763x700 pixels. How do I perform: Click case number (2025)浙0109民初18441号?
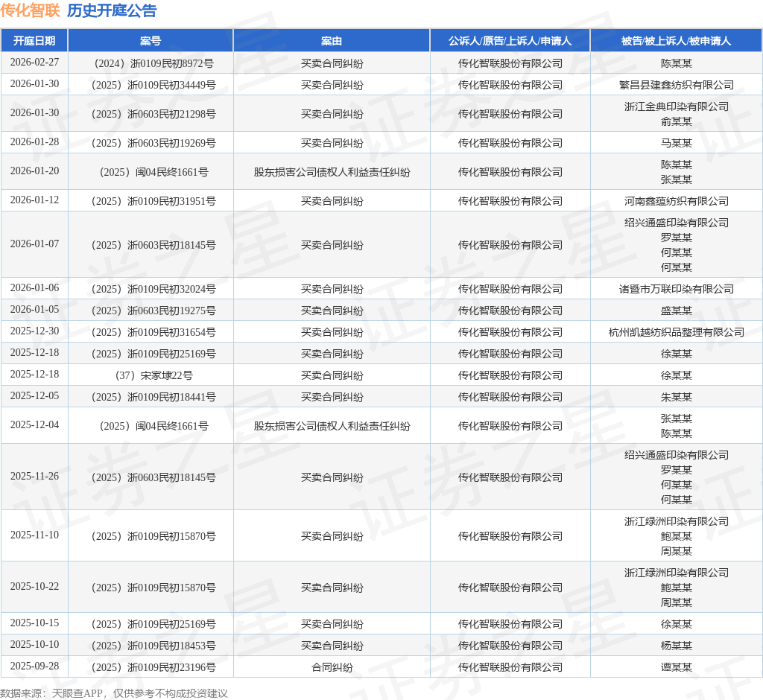click(153, 397)
